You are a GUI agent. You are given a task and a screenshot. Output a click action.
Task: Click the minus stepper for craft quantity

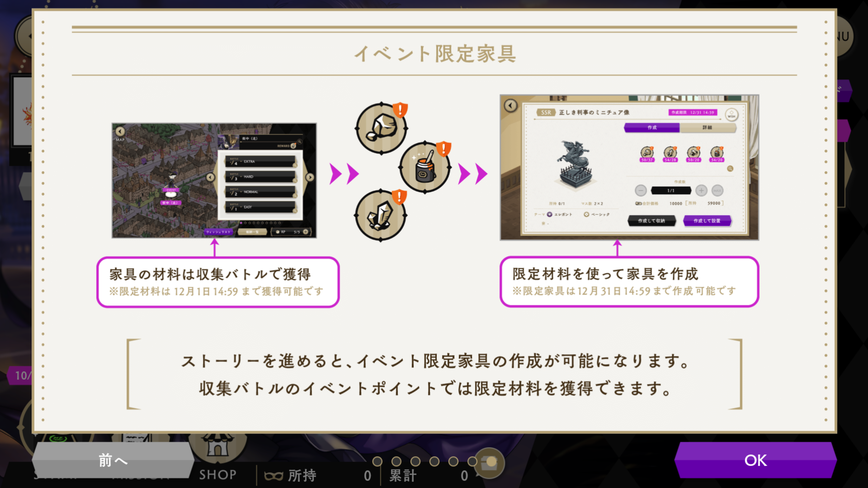(641, 191)
